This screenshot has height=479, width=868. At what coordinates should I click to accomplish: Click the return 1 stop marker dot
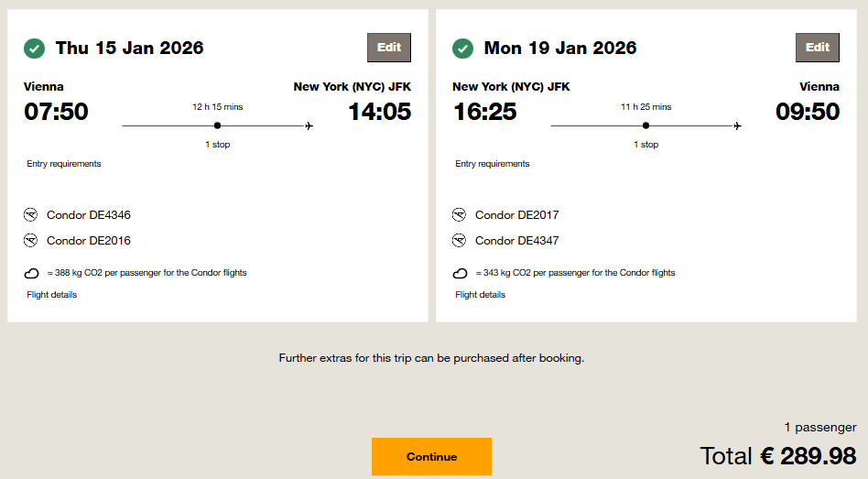tap(646, 125)
